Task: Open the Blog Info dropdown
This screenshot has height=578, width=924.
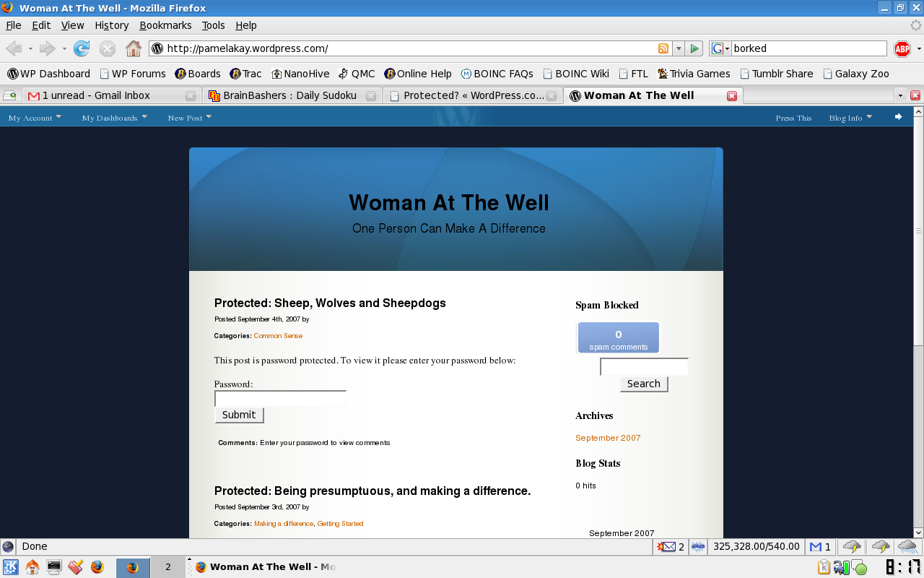Action: (x=850, y=118)
